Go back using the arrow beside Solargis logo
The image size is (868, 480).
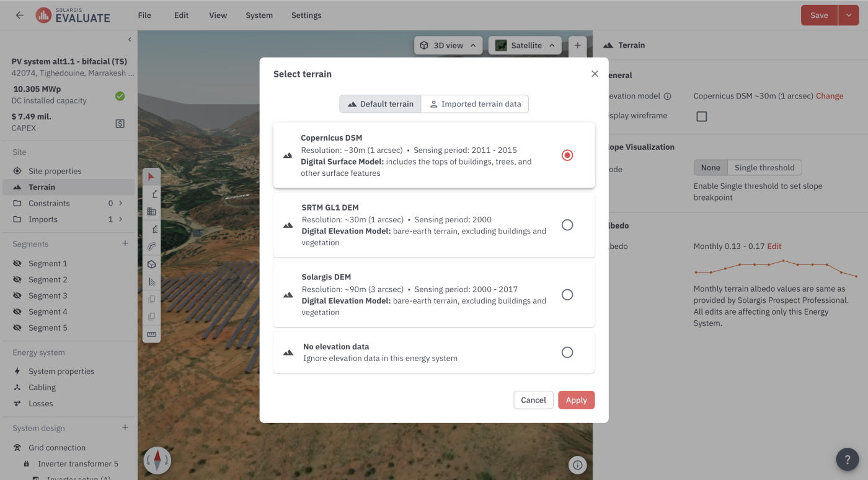coord(19,15)
